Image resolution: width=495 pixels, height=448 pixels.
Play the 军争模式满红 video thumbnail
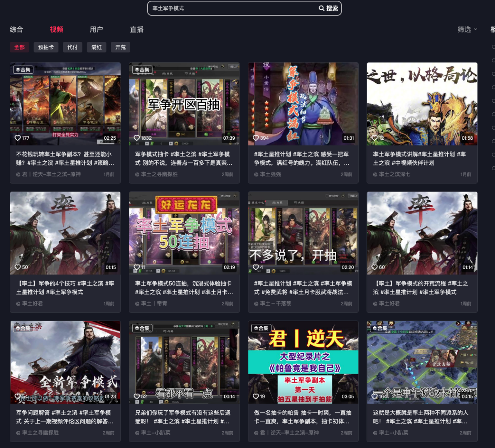pos(303,104)
